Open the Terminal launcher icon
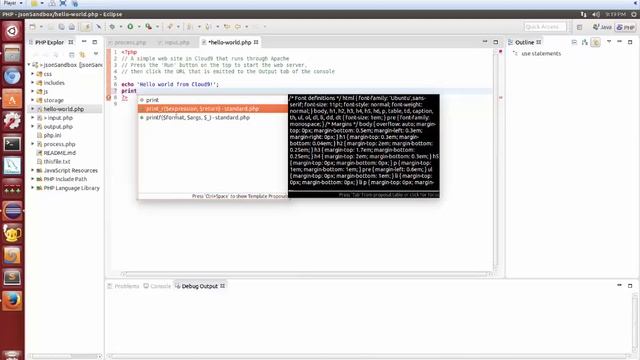640x360 pixels. pyautogui.click(x=12, y=144)
